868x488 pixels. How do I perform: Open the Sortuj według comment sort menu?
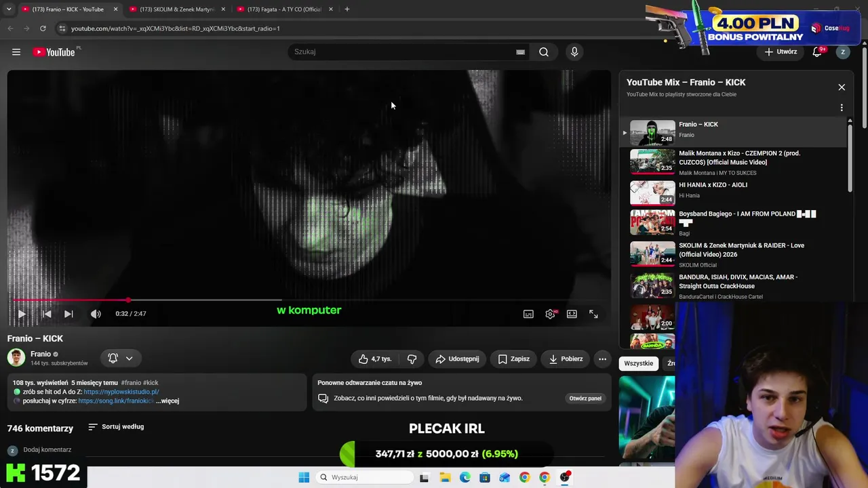pos(116,427)
